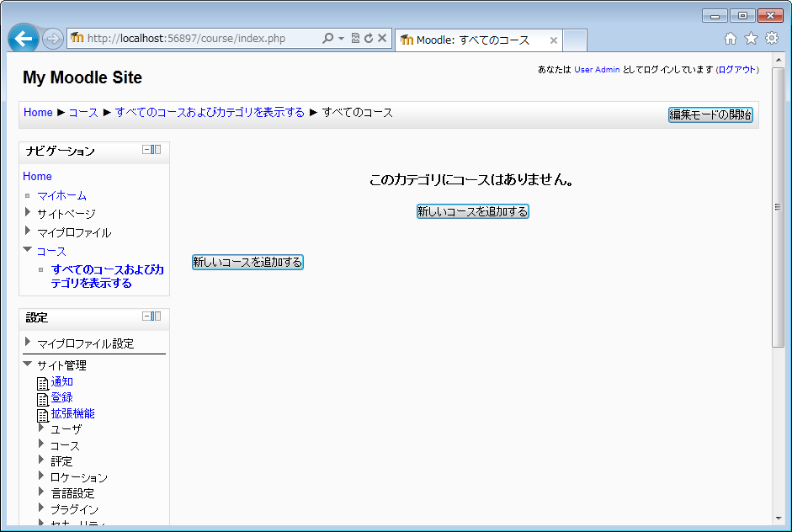Click the page vertical scrollbar thumb
Screen dimensions: 792x532
pyautogui.click(x=778, y=207)
